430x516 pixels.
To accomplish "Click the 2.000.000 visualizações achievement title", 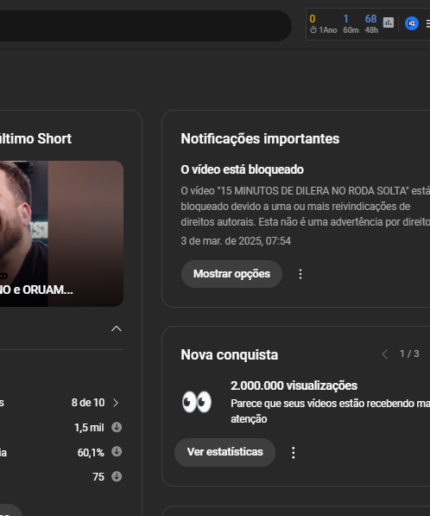I will (294, 386).
